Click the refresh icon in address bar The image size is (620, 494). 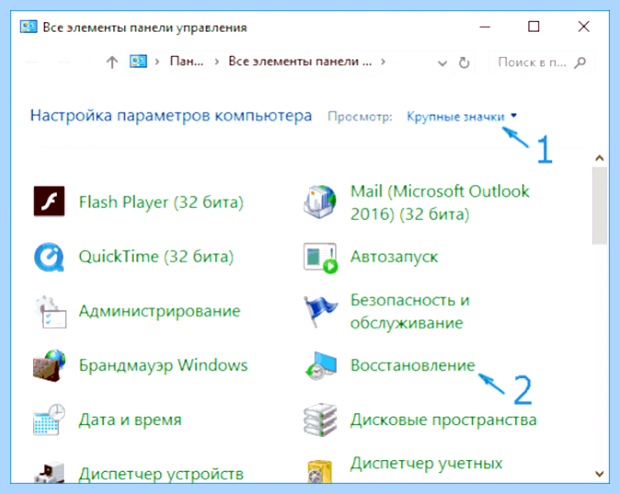(464, 62)
